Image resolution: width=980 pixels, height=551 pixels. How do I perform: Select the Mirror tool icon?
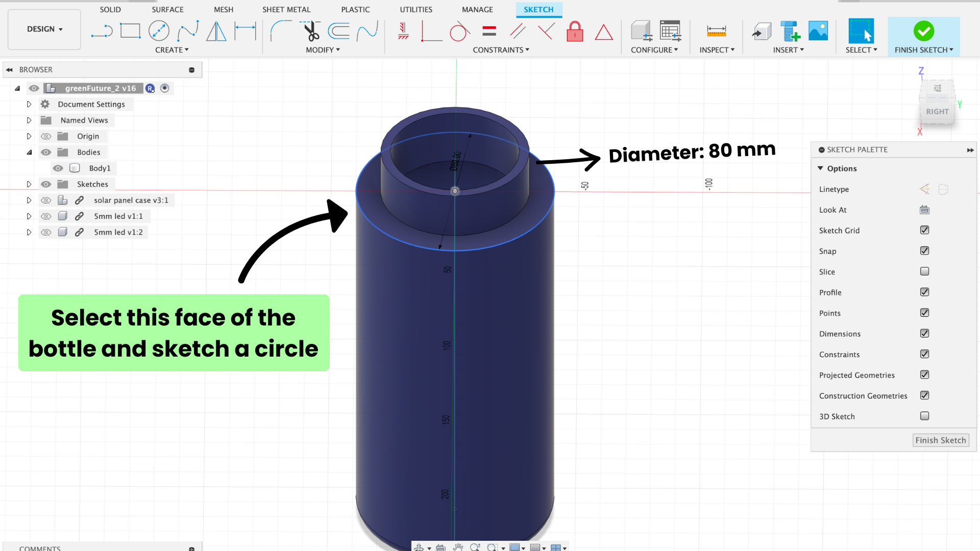(216, 31)
